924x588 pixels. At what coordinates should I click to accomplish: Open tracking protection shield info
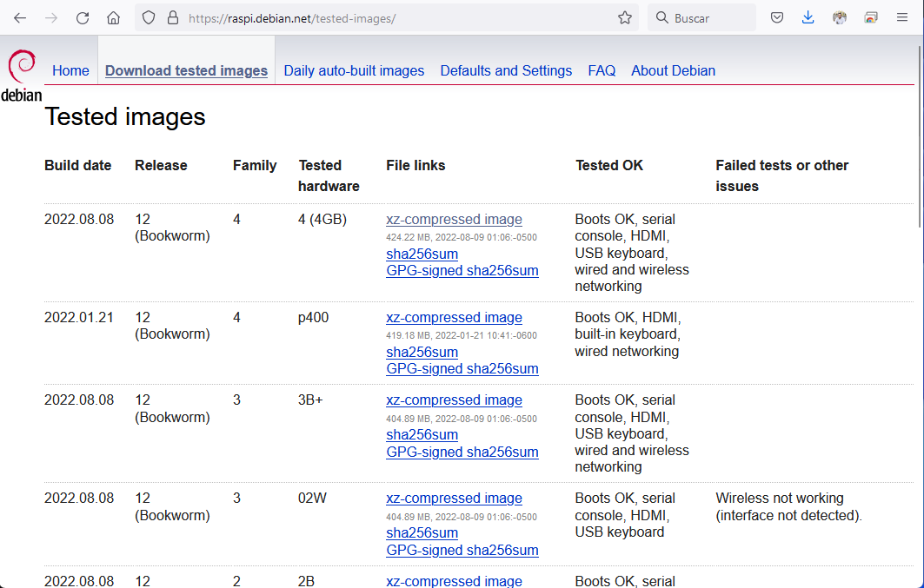click(x=149, y=17)
